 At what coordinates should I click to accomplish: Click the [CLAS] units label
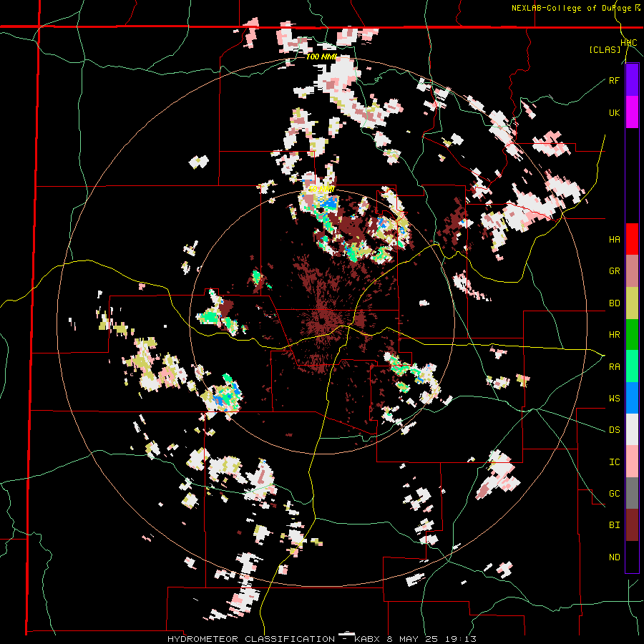click(x=605, y=49)
